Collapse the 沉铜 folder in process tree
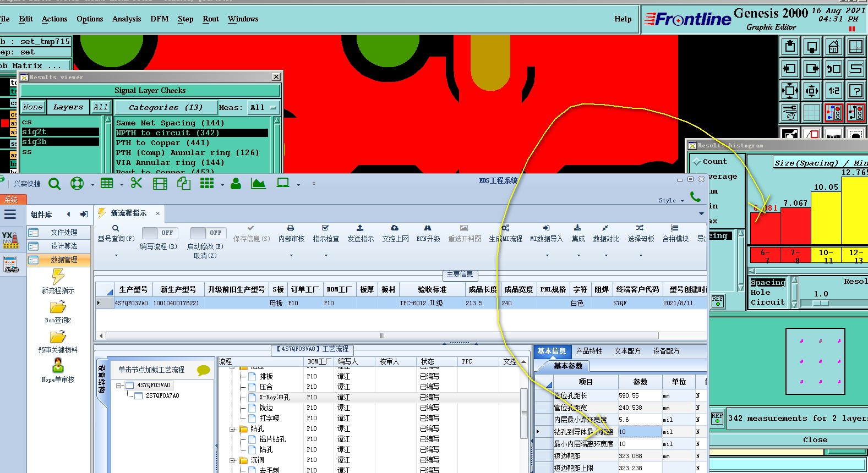Image resolution: width=868 pixels, height=473 pixels. (x=232, y=460)
